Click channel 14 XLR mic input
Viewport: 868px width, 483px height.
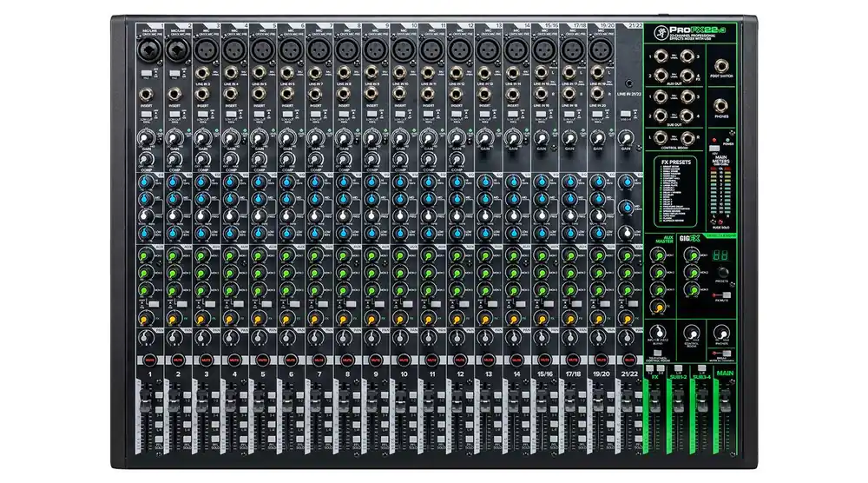[516, 50]
